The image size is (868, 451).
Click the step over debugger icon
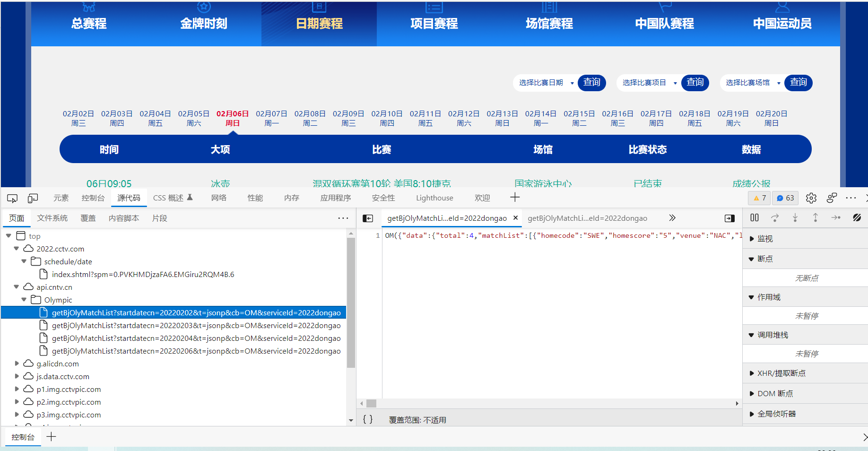tap(775, 218)
